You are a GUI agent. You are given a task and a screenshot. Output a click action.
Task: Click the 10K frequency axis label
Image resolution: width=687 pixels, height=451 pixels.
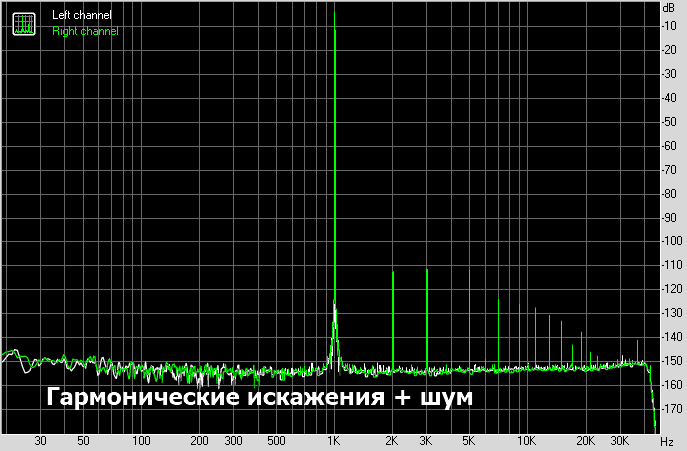[x=526, y=440]
